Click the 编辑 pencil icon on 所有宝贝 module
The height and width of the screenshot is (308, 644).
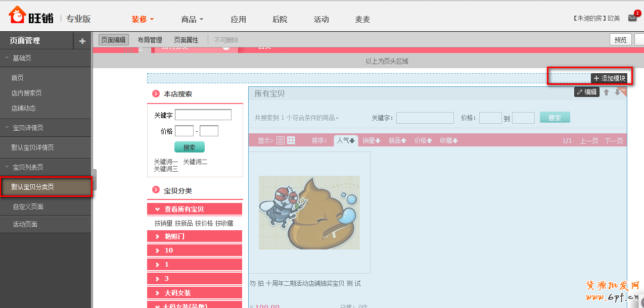point(579,92)
